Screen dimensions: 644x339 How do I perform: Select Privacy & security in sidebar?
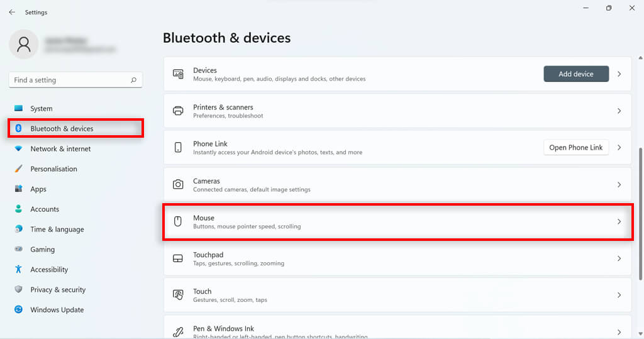(58, 290)
